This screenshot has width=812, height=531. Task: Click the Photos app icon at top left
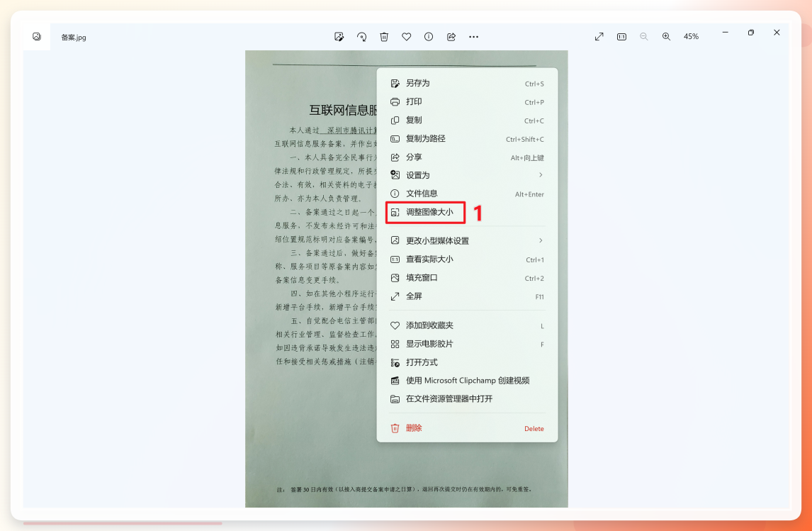tap(37, 37)
